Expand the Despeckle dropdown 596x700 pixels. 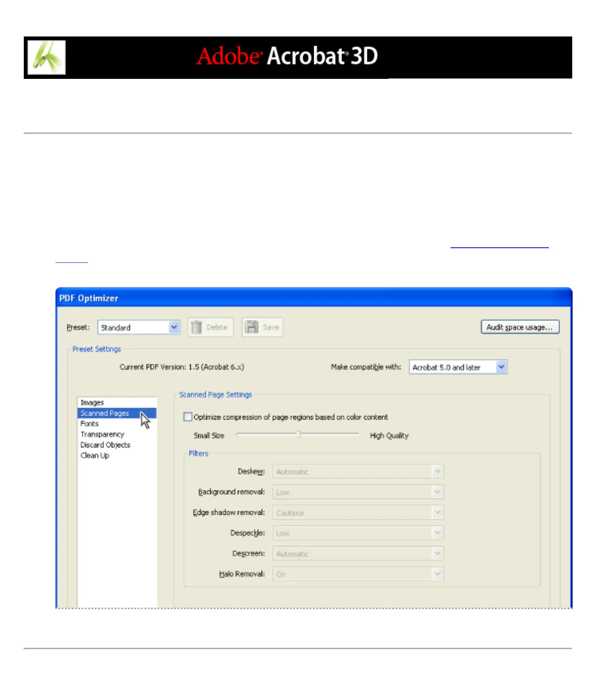[x=358, y=533]
